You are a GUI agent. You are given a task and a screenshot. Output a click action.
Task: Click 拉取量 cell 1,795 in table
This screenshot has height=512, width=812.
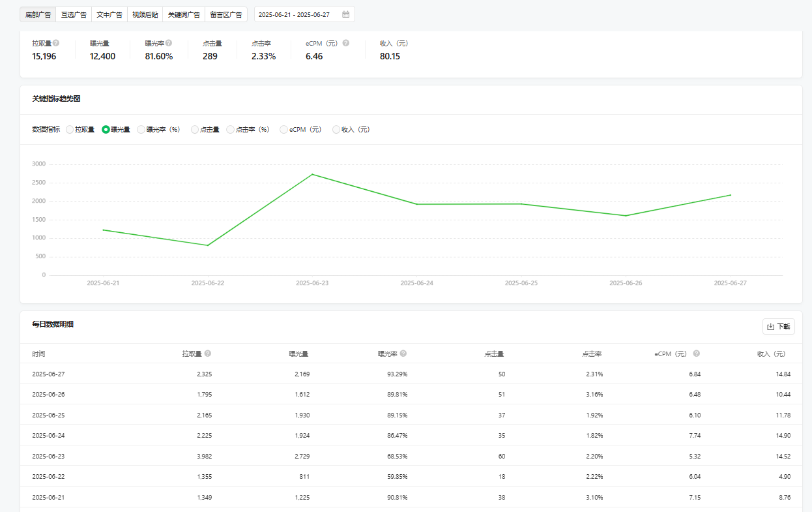click(204, 395)
